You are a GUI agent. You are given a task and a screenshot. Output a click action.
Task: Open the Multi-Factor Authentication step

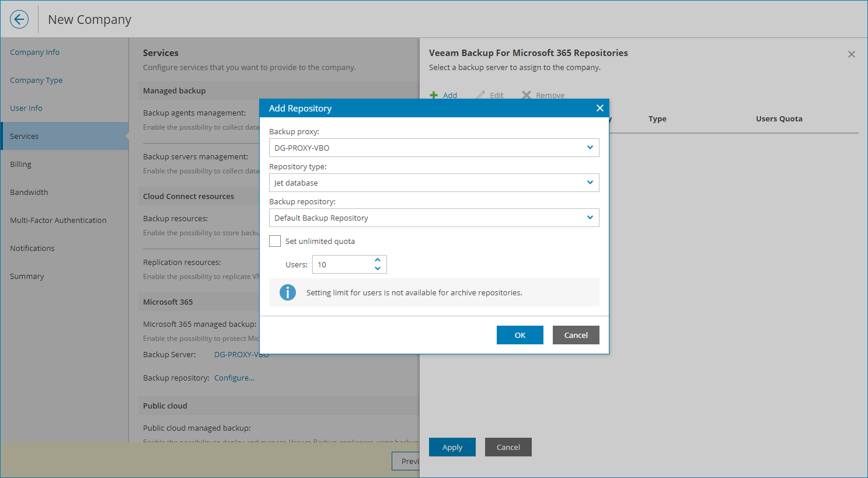pos(58,220)
